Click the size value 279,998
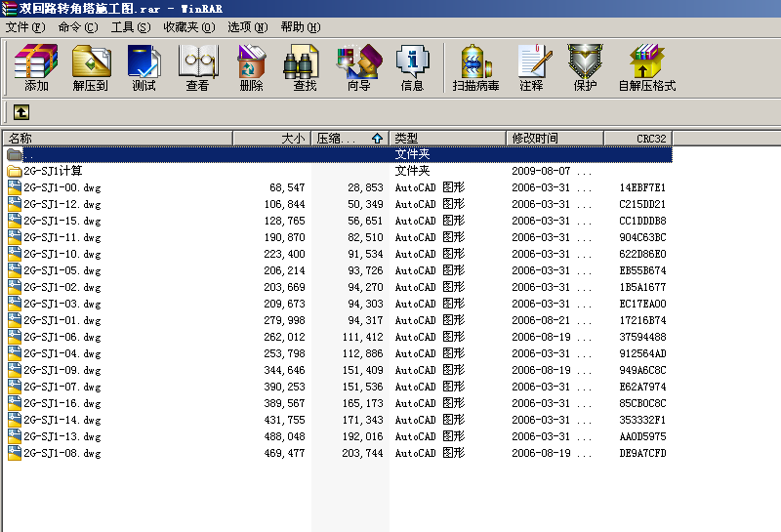This screenshot has height=532, width=781. point(284,320)
